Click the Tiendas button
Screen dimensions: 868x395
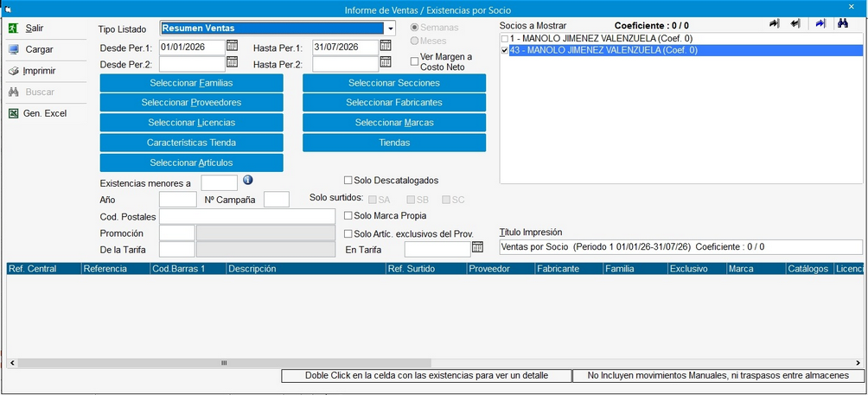coord(394,143)
